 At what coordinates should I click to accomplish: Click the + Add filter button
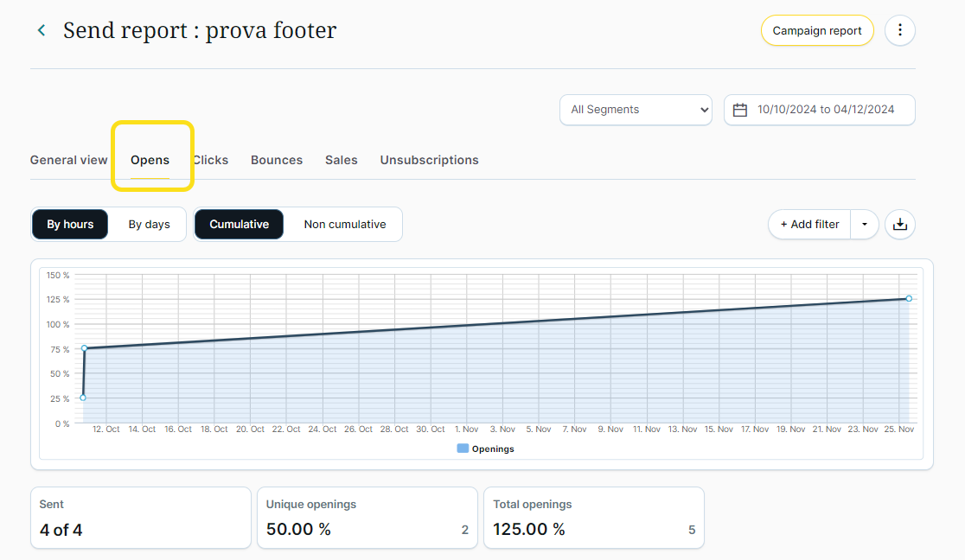coord(809,225)
